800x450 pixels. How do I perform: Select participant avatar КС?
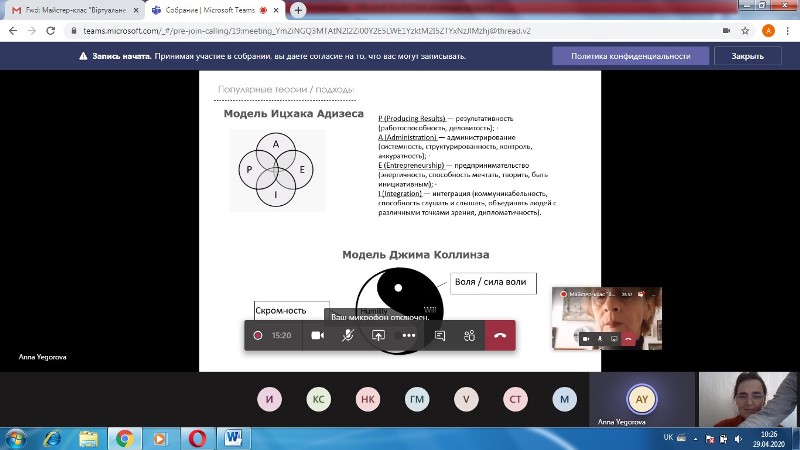pyautogui.click(x=318, y=399)
